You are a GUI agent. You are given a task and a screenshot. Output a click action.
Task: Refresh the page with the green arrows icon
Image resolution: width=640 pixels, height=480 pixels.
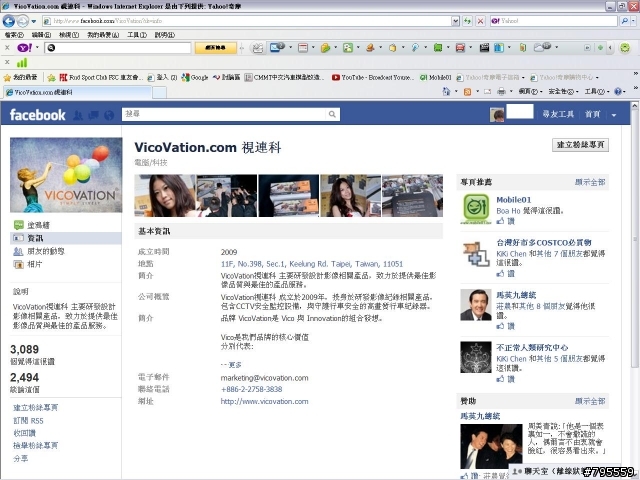click(467, 21)
